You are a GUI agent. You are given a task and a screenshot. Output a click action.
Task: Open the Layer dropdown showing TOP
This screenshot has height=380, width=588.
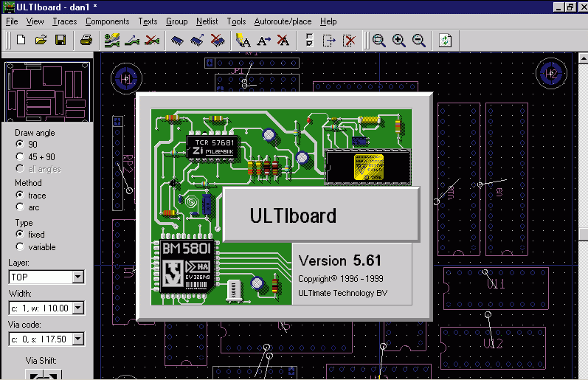coord(78,277)
